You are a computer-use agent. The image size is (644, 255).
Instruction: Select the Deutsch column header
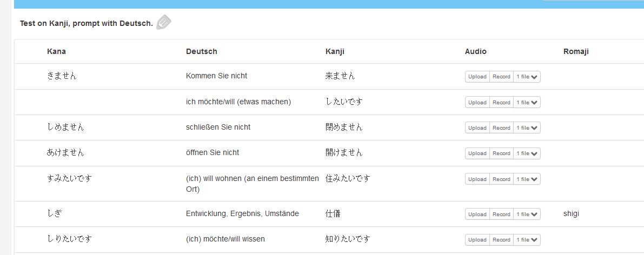(202, 51)
